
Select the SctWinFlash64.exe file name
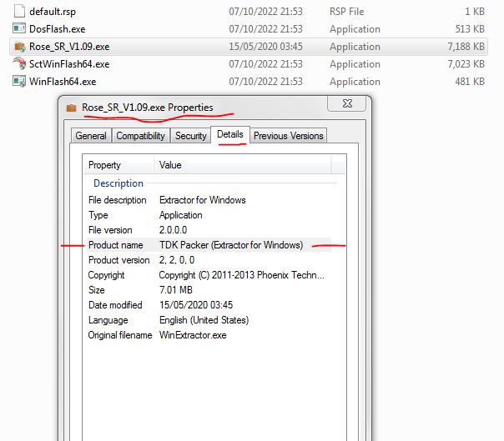pos(69,64)
